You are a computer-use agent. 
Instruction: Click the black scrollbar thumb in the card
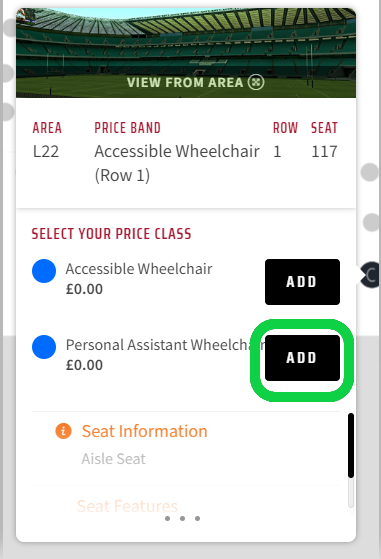(351, 445)
